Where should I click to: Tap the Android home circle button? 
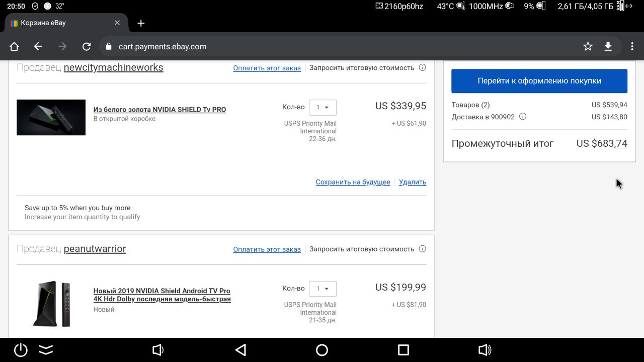pyautogui.click(x=322, y=350)
